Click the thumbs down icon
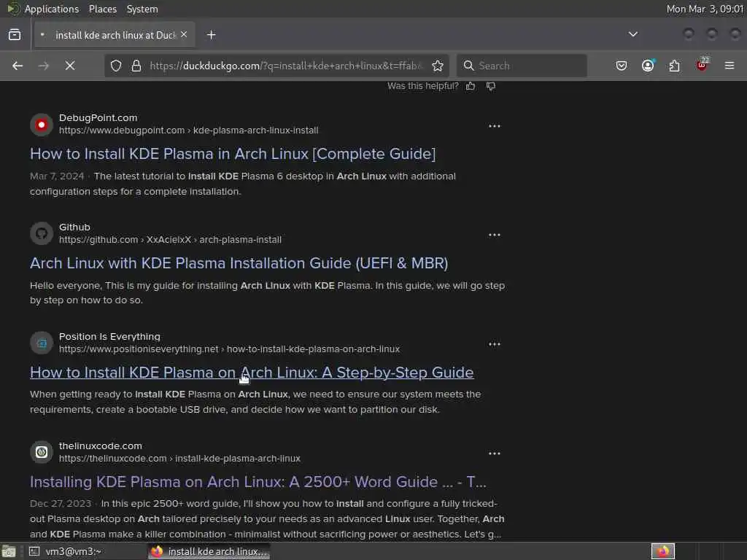The image size is (747, 560). tap(491, 86)
